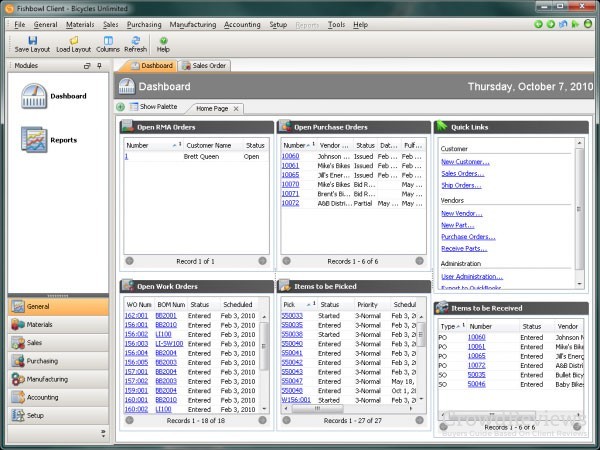
Task: Close the Home Page tab
Action: 236,107
